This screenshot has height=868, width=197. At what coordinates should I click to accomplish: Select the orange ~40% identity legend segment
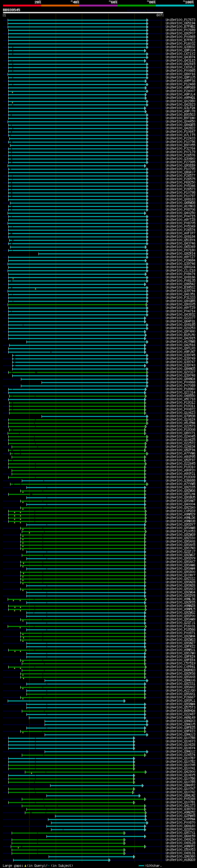click(60, 6)
